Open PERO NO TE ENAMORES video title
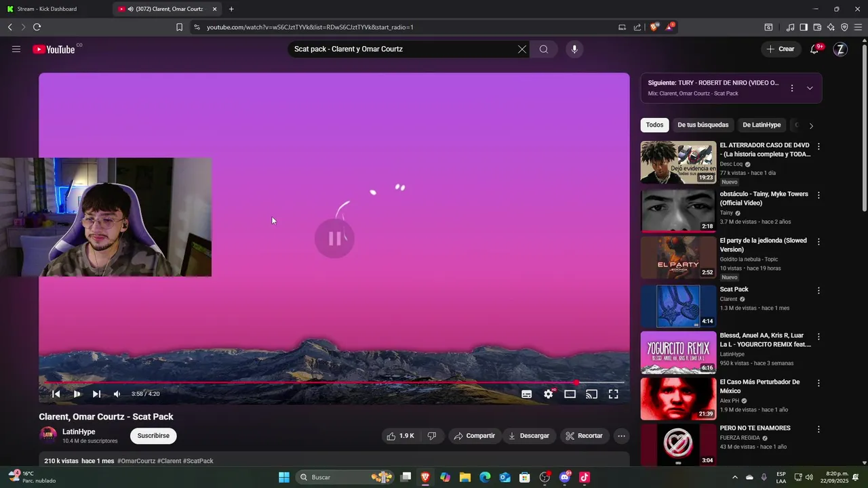This screenshot has height=488, width=868. coord(755,428)
